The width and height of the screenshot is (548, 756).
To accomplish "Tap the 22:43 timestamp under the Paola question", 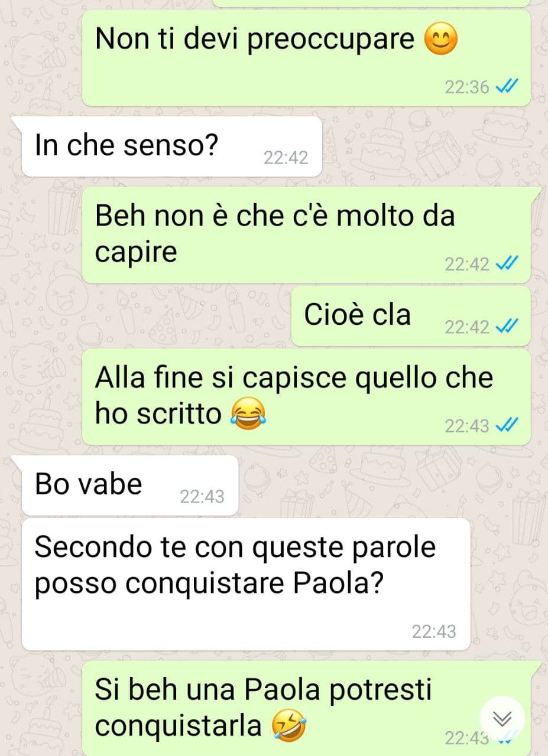I will [x=434, y=631].
